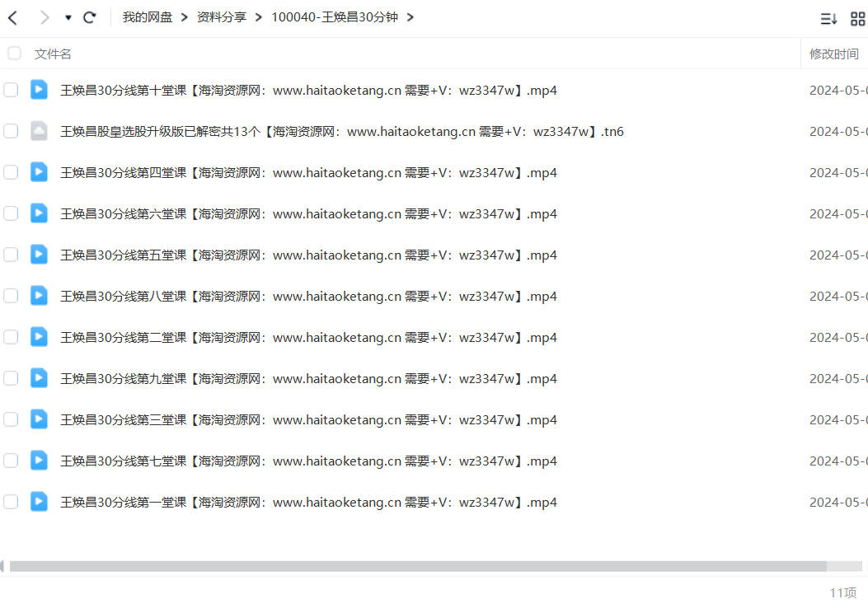Viewport: 868px width, 613px height.
Task: Check the box for 第六堂课 video
Action: [11, 213]
